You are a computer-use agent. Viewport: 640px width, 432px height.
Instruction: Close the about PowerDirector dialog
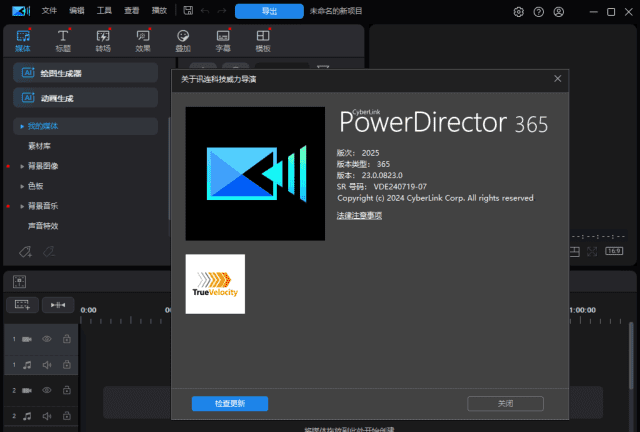pos(558,78)
